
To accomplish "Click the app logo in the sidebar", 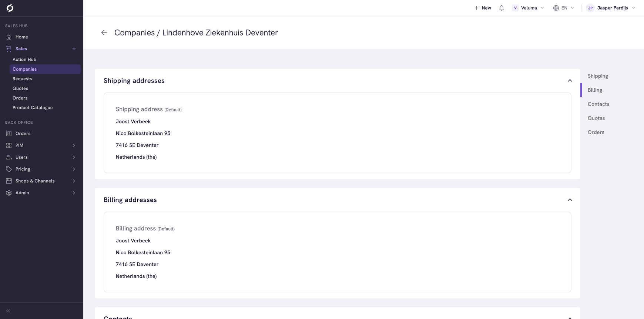I will (10, 8).
